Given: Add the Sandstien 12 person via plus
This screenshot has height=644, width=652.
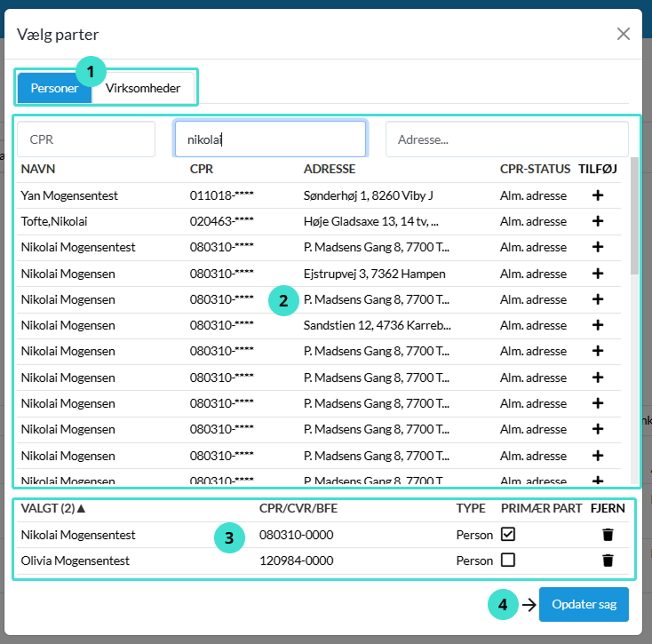Looking at the screenshot, I should click(597, 325).
